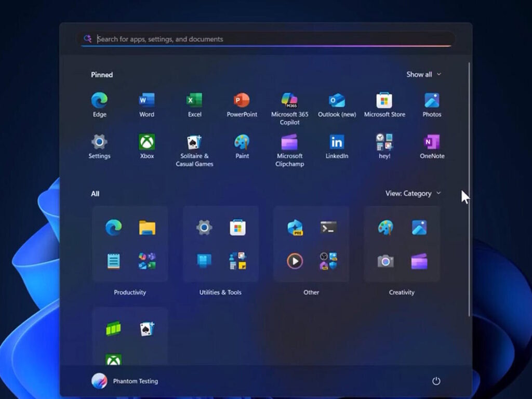The image size is (532, 399).
Task: Launch the pinned Paint app
Action: (242, 146)
